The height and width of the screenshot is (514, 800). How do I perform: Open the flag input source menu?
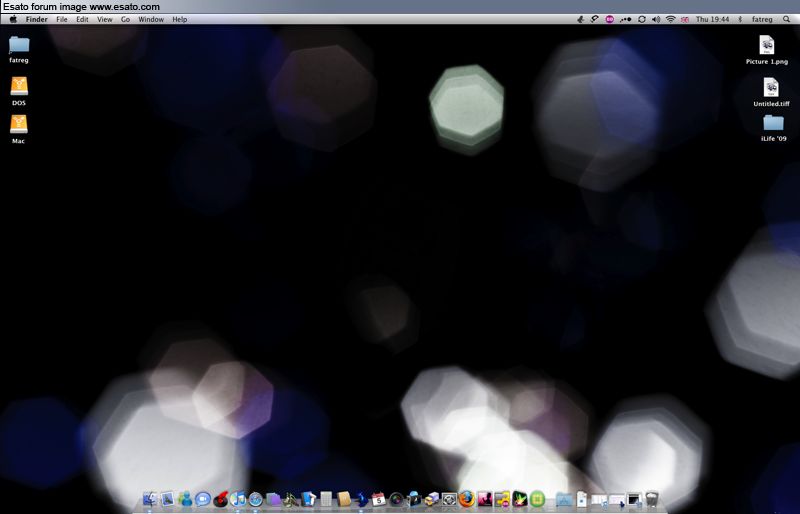pos(685,19)
